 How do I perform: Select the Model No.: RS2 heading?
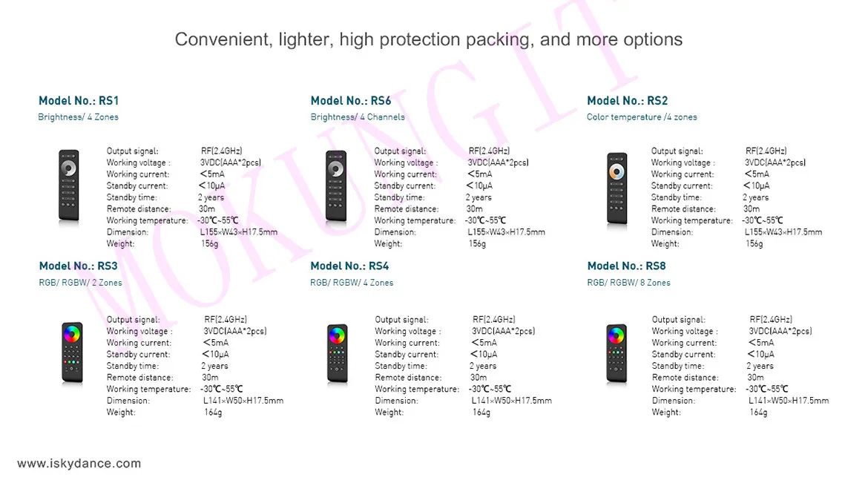coord(627,101)
